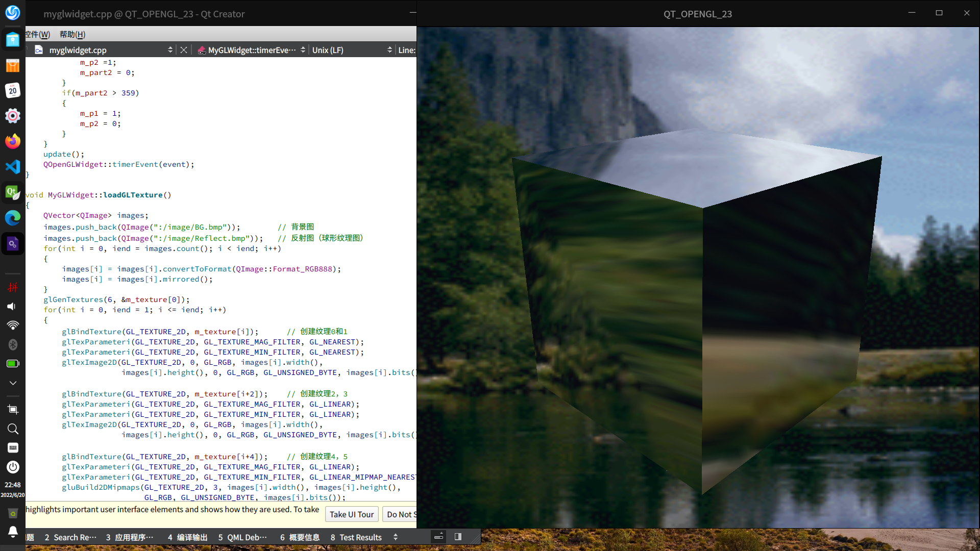Click the volume speaker tray icon
Viewport: 980px width, 551px height.
12,306
